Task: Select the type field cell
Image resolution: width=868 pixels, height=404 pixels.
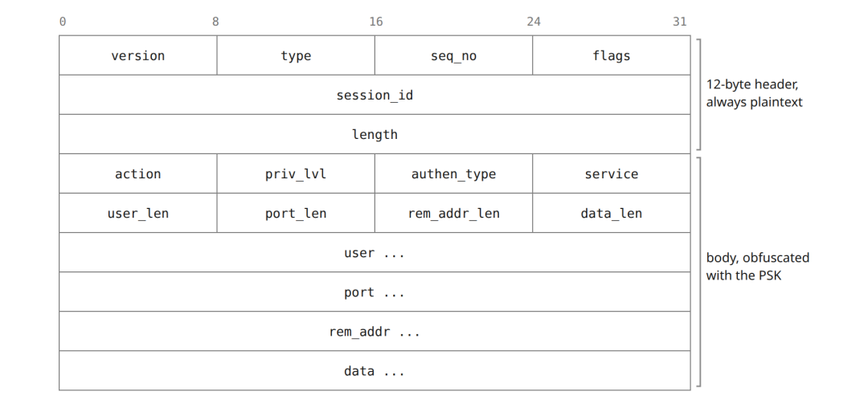Action: tap(296, 55)
